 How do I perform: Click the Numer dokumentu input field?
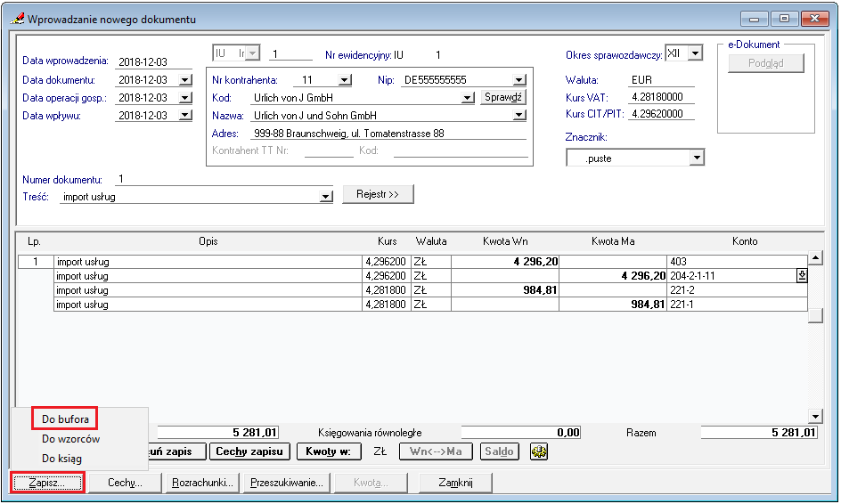pyautogui.click(x=223, y=179)
